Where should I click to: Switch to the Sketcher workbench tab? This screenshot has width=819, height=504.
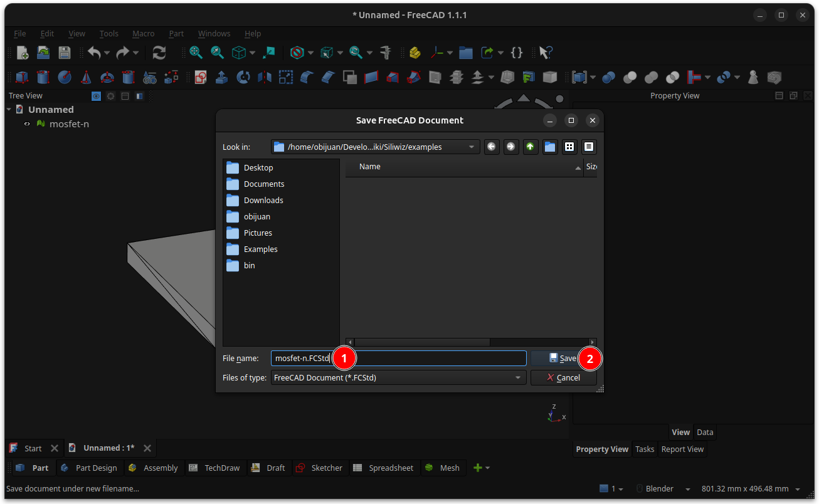click(320, 468)
